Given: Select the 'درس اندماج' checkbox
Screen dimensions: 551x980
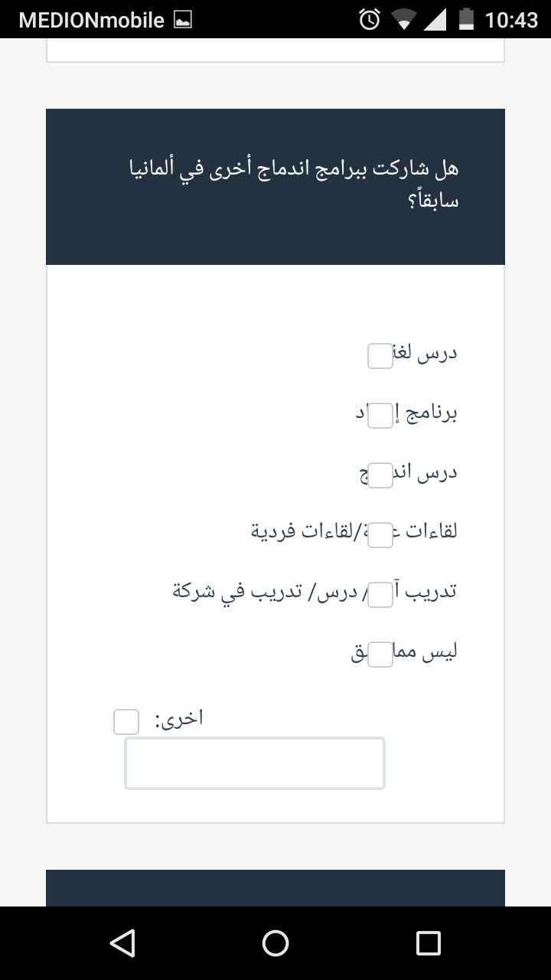Looking at the screenshot, I should [x=380, y=475].
